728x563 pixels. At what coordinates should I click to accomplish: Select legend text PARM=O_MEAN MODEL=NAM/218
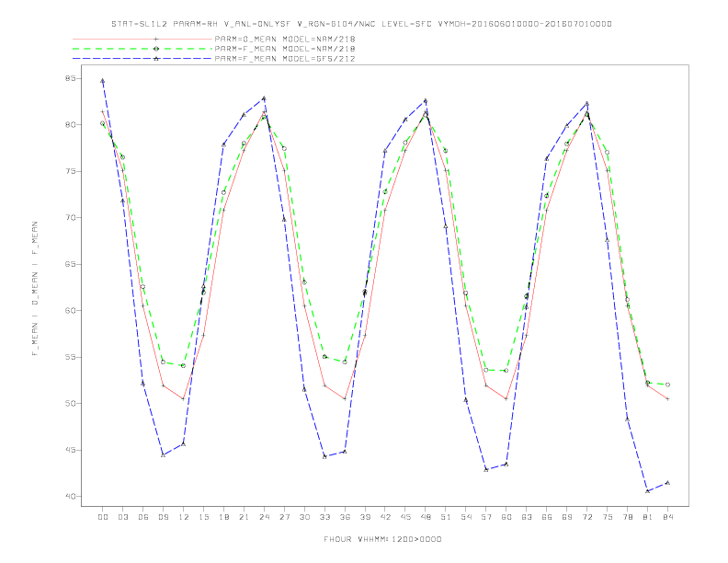click(x=285, y=39)
